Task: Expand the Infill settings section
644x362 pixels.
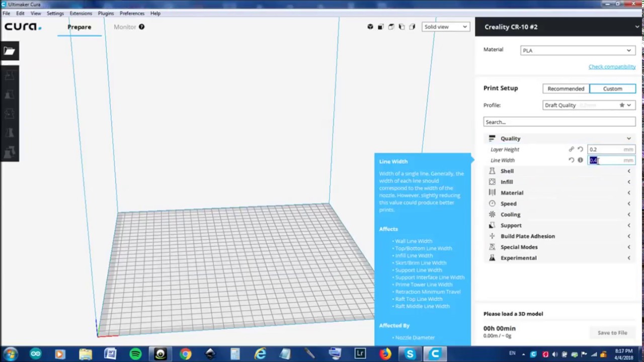Action: (x=628, y=182)
